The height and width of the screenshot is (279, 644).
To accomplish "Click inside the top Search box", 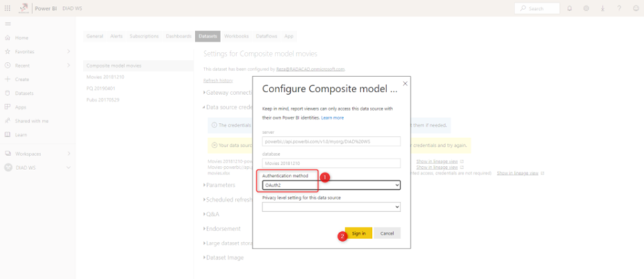I will click(x=537, y=8).
